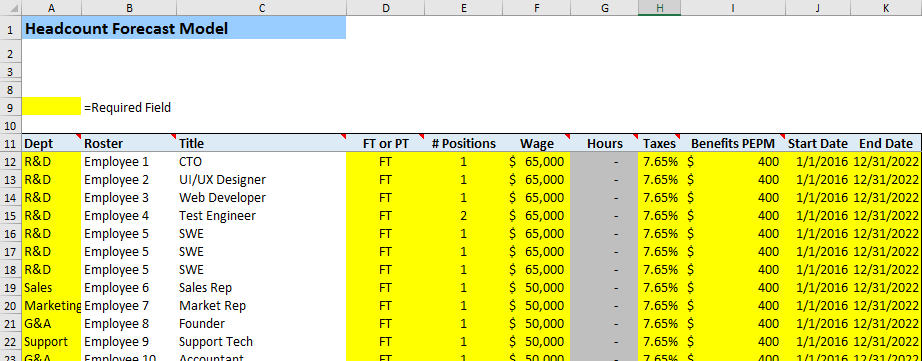The height and width of the screenshot is (361, 922).
Task: Select column C header
Action: pyautogui.click(x=261, y=8)
